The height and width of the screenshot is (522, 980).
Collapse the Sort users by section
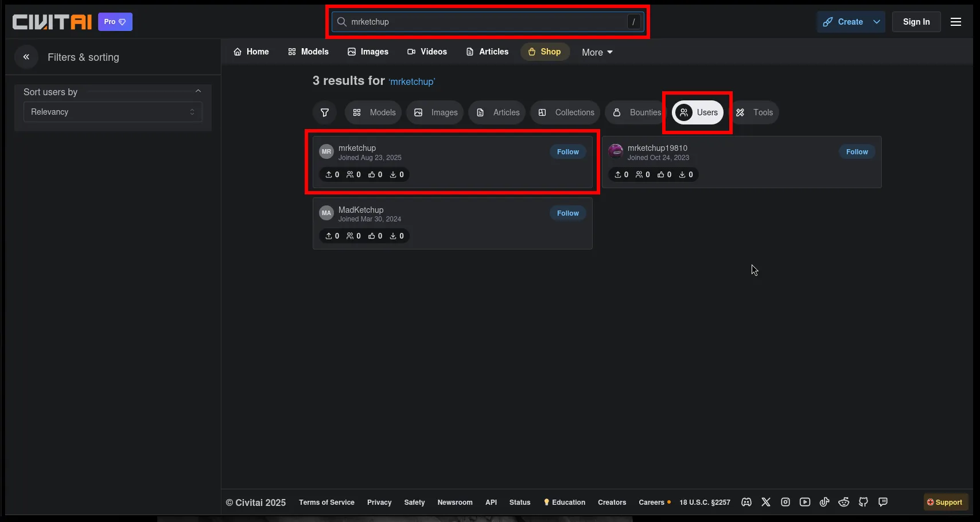198,92
